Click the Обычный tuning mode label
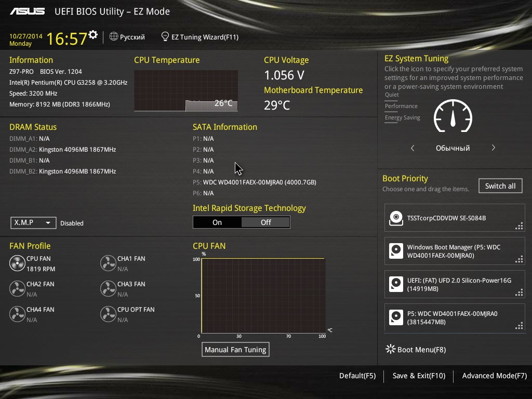 click(x=453, y=148)
